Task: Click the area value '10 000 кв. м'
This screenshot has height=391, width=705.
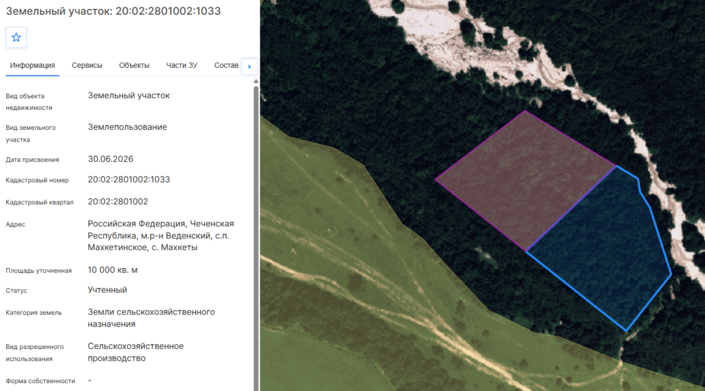Action: 112,270
